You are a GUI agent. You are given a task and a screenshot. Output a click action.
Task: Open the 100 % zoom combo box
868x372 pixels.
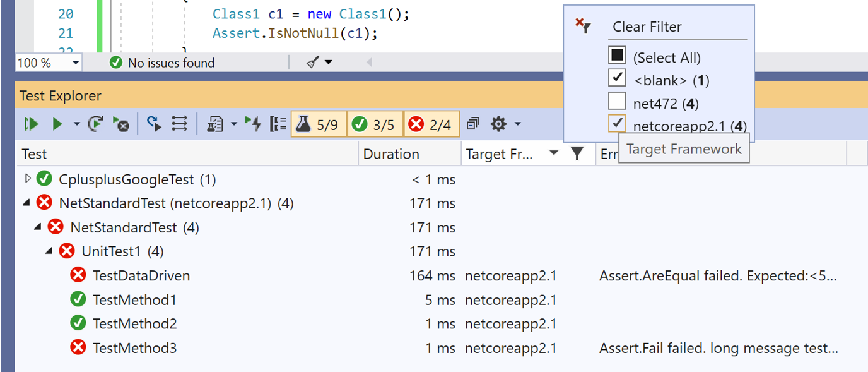point(49,63)
